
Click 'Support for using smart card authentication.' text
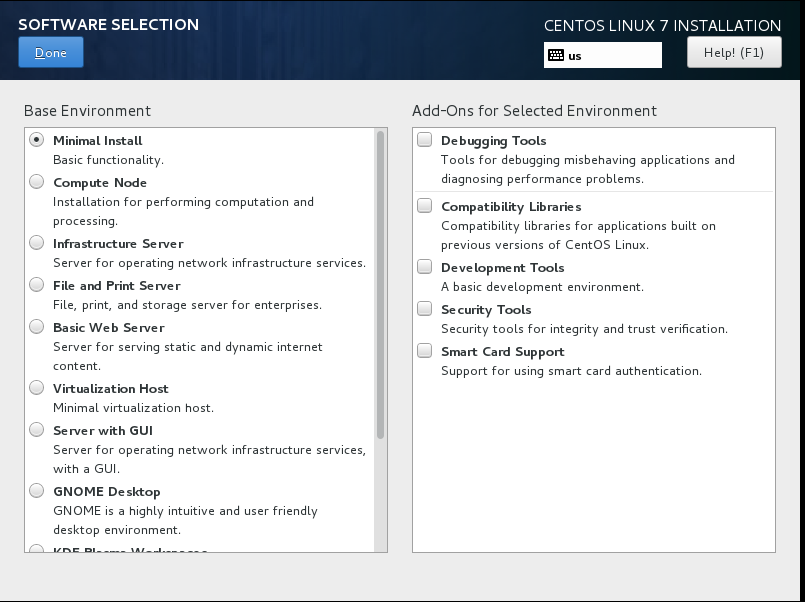(x=571, y=371)
